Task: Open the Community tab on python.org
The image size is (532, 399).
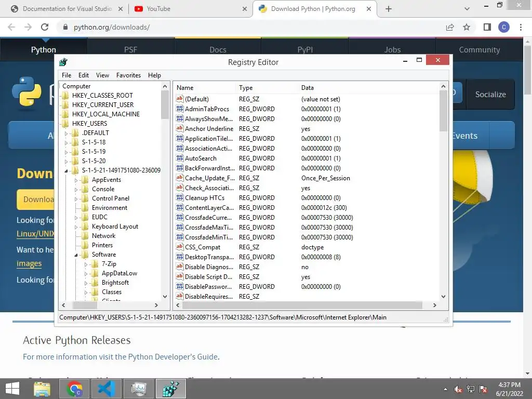Action: click(480, 49)
